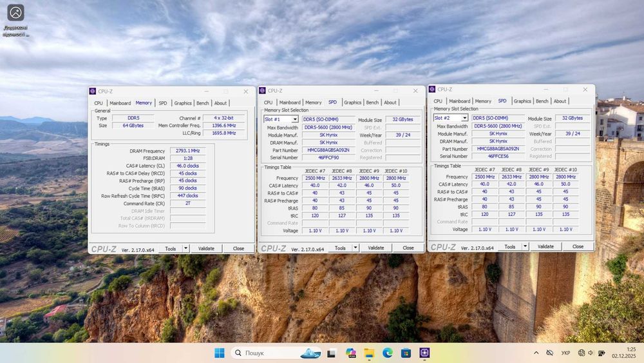Launch Copilot from the taskbar
This screenshot has width=644, height=363.
pos(351,353)
